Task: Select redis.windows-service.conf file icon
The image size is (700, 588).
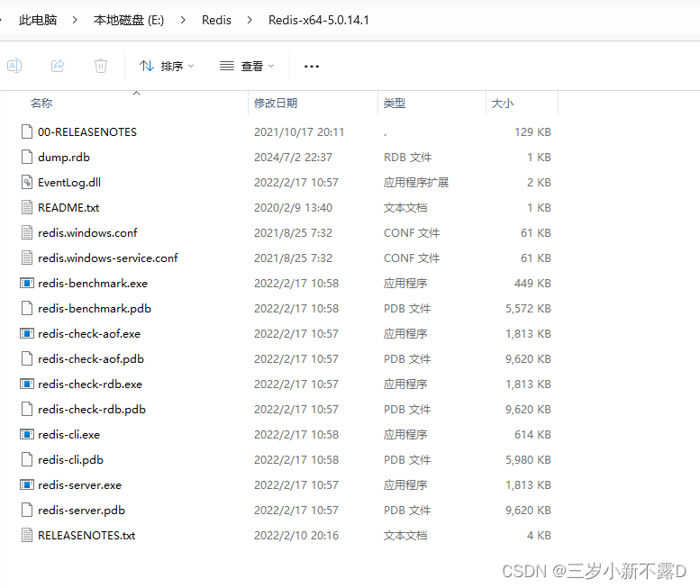Action: point(27,258)
